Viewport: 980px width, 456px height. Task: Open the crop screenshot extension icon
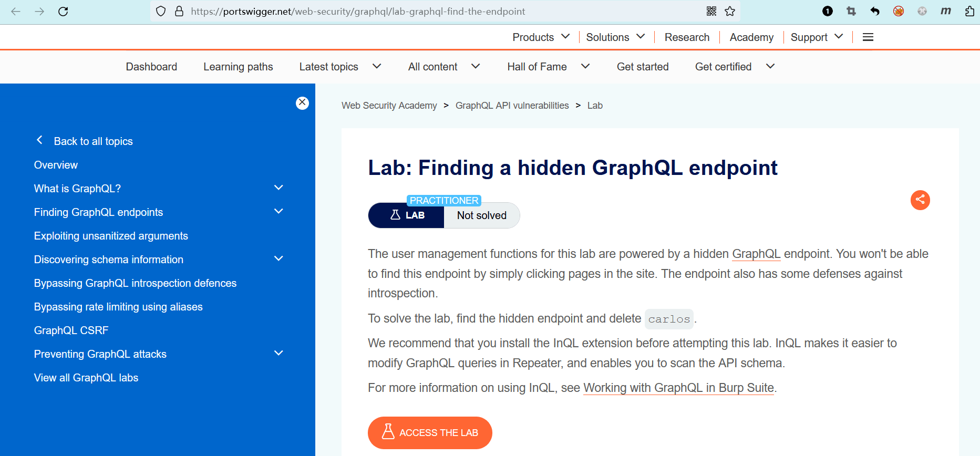851,12
